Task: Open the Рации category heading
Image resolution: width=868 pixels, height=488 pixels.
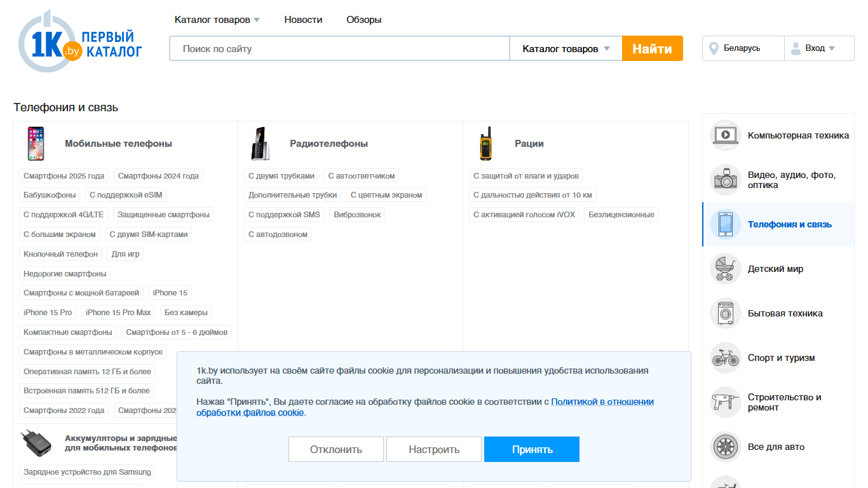Action: tap(529, 144)
